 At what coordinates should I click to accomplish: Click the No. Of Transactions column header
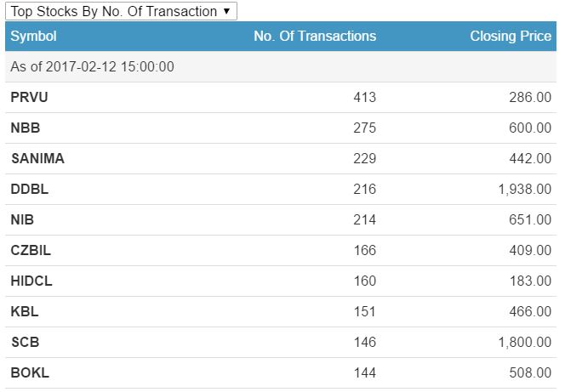[x=314, y=37]
